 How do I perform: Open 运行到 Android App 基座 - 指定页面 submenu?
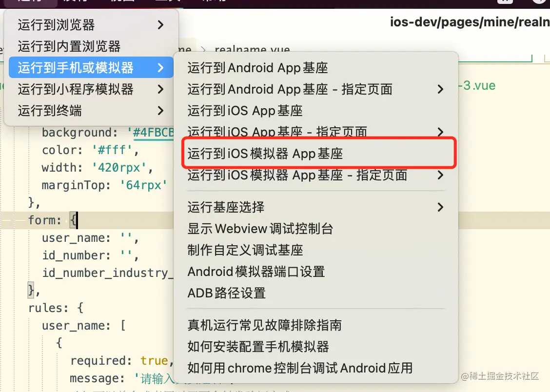(316, 89)
